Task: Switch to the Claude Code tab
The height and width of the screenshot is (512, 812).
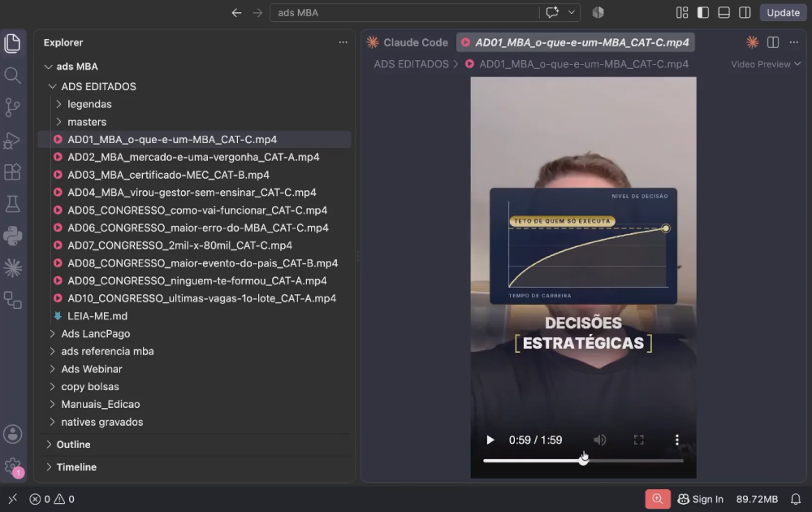Action: [x=408, y=42]
